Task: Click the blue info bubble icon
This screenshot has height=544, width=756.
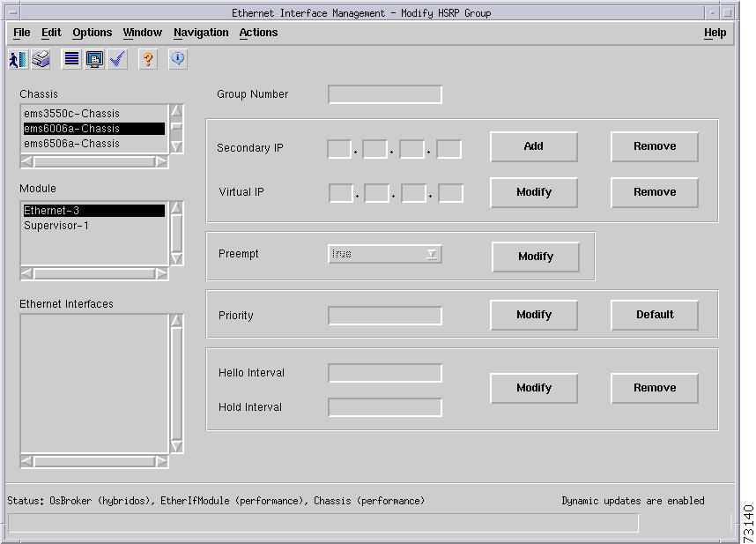Action: [178, 59]
